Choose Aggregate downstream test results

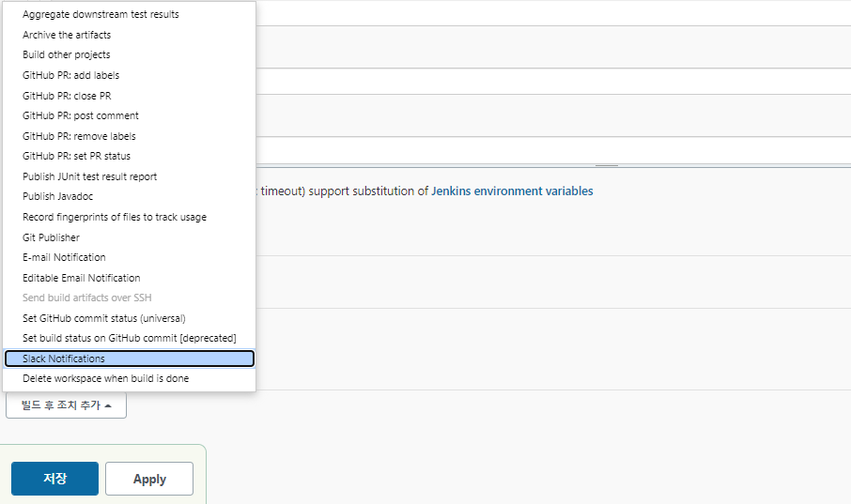(130, 15)
